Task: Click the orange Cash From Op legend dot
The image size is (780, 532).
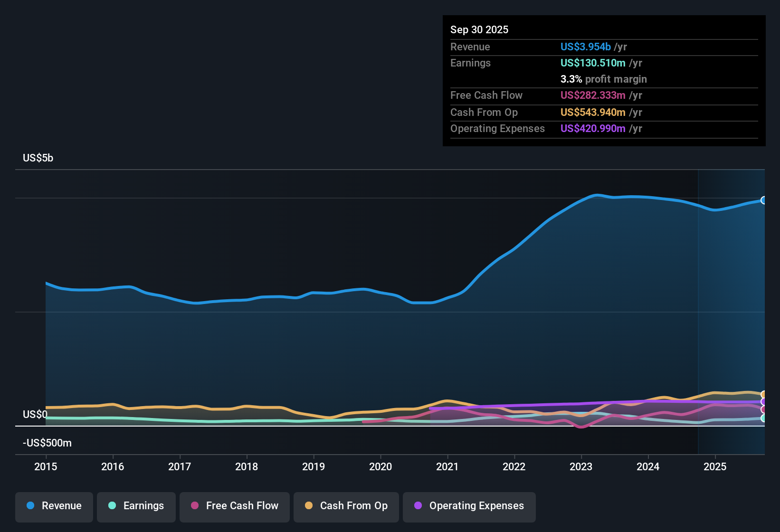Action: click(309, 506)
